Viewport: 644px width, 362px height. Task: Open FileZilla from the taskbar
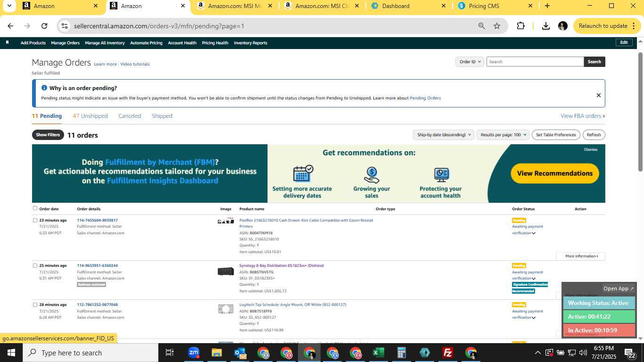(x=448, y=353)
